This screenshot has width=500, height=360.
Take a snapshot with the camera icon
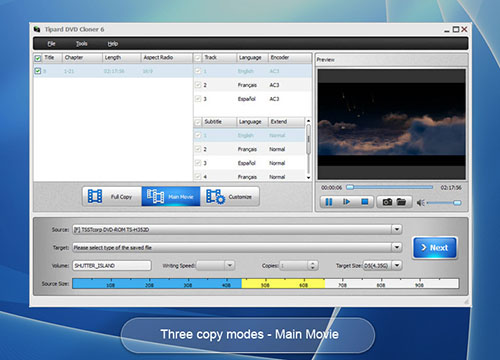387,202
